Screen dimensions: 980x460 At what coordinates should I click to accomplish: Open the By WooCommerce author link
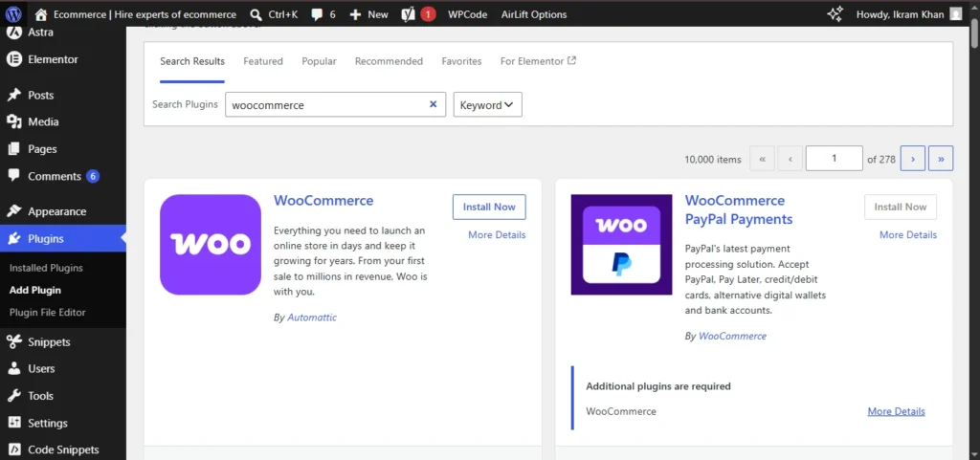pos(732,336)
